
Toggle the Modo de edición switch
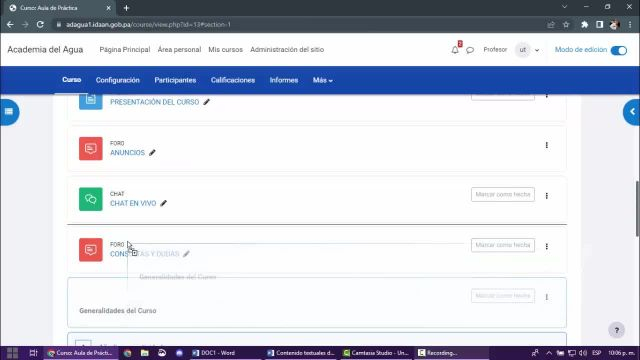pyautogui.click(x=619, y=50)
